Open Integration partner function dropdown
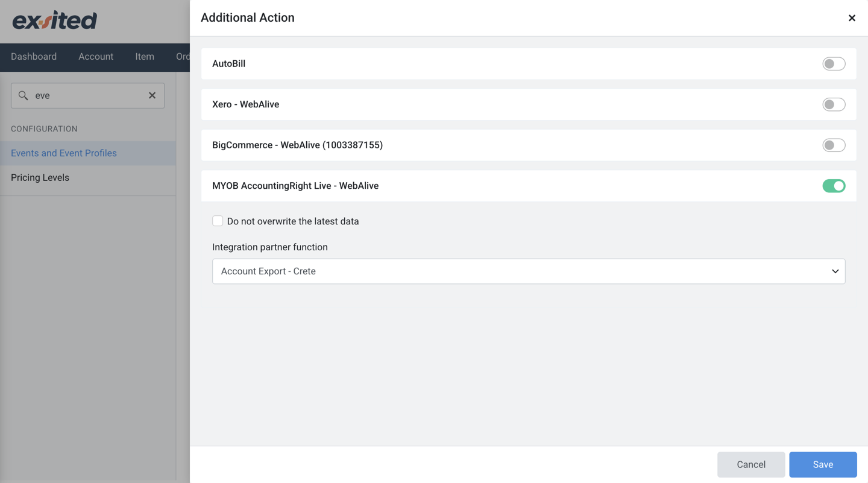 pos(529,271)
